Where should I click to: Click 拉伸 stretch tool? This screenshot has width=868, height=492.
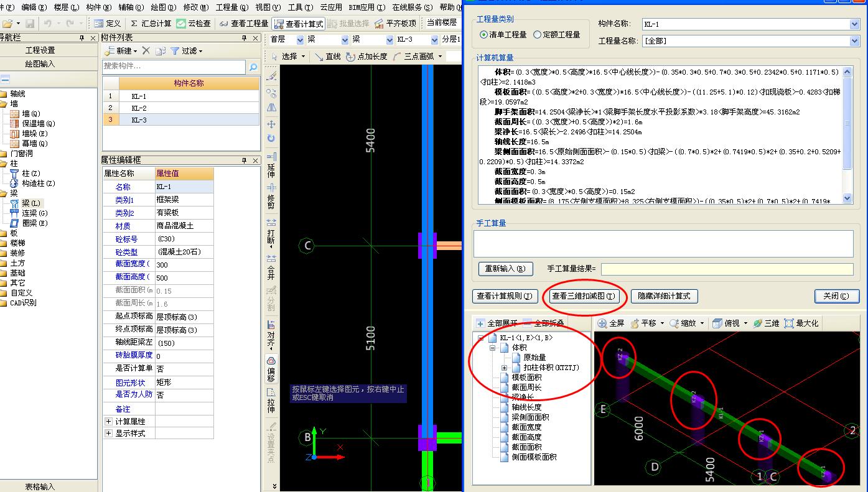pyautogui.click(x=271, y=401)
